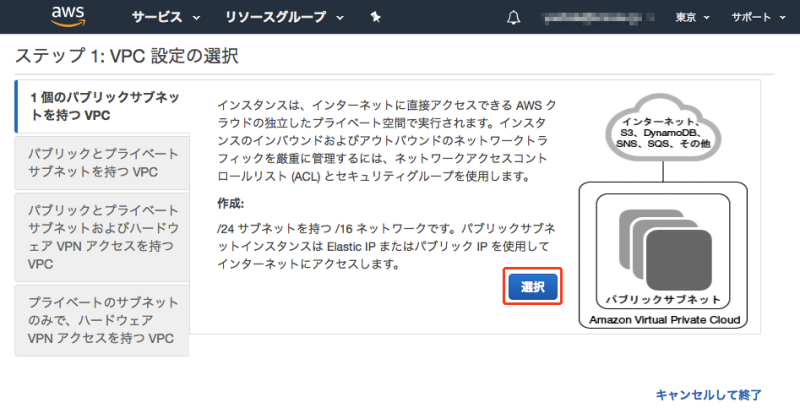This screenshot has width=800, height=419.
Task: Open the リソースグループ menu
Action: pos(285,17)
